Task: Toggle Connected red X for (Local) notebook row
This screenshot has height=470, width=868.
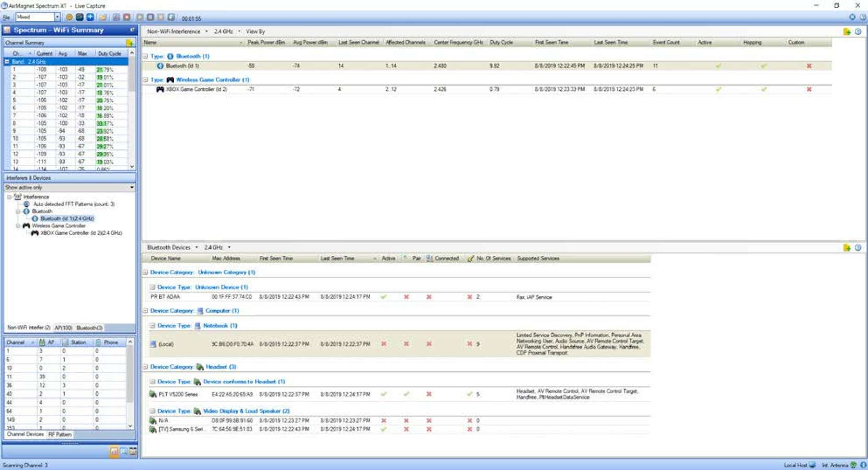Action: tap(429, 344)
